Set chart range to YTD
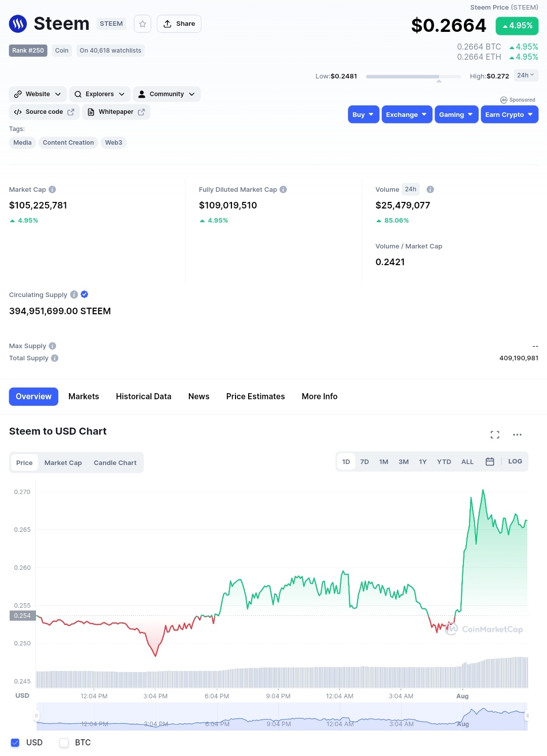 coord(444,461)
